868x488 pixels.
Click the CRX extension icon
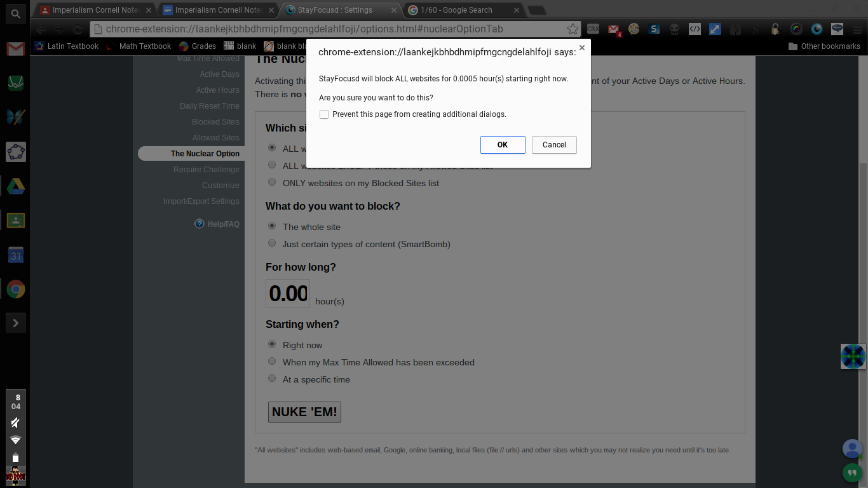(593, 29)
